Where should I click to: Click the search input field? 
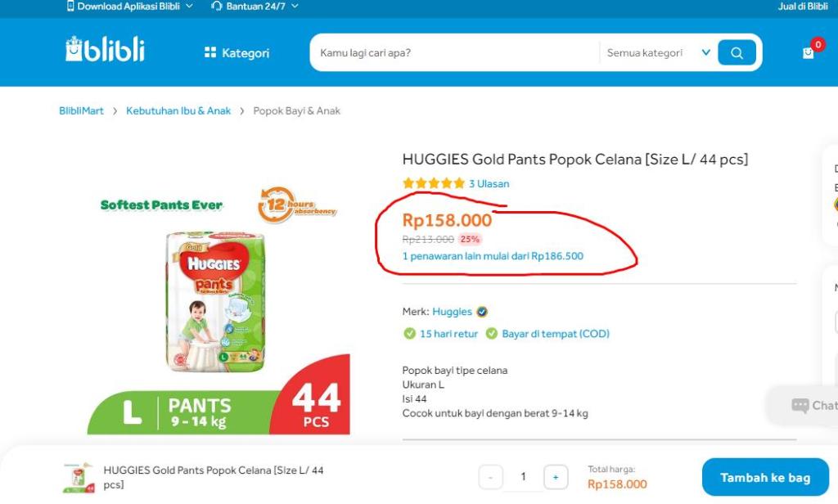coord(454,53)
